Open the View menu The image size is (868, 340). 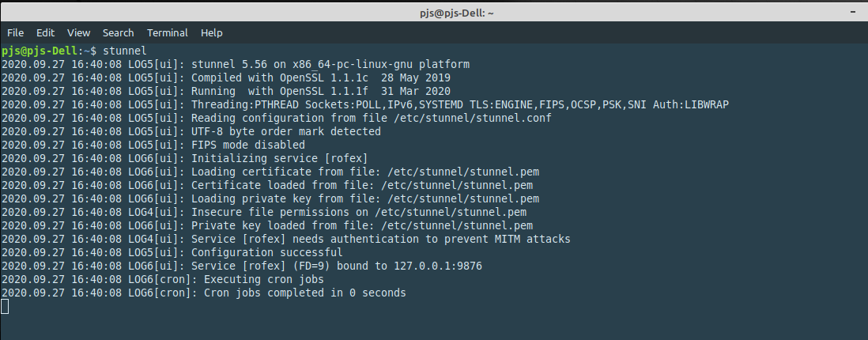point(78,32)
